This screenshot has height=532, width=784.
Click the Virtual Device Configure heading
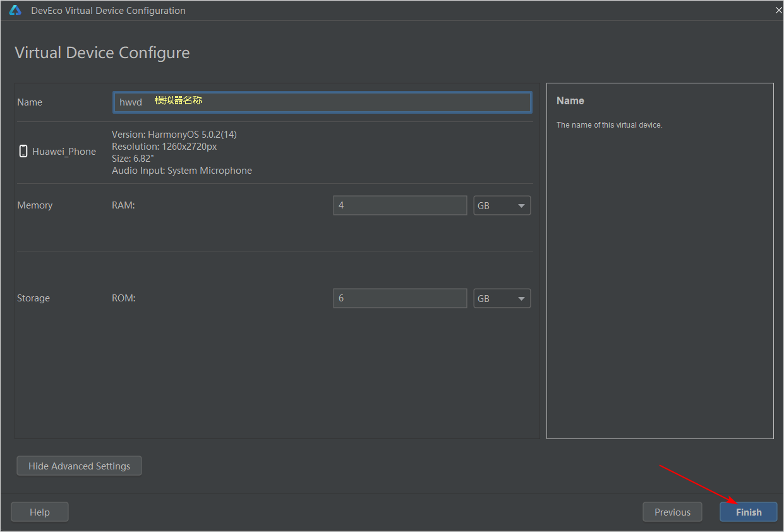102,52
